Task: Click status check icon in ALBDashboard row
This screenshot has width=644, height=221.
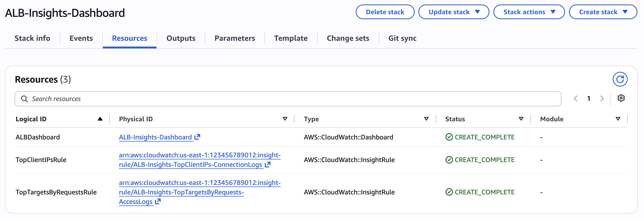Action: [449, 137]
